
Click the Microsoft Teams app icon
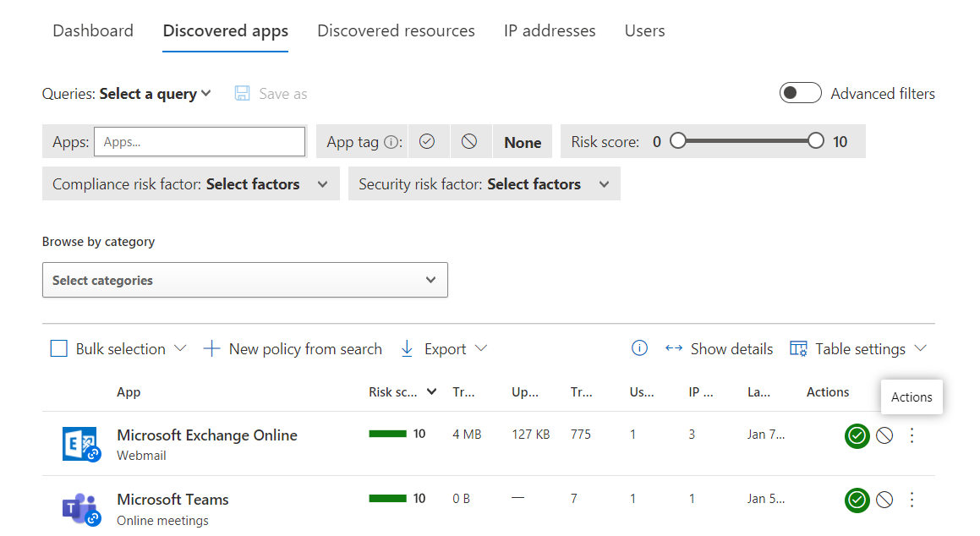(81, 508)
